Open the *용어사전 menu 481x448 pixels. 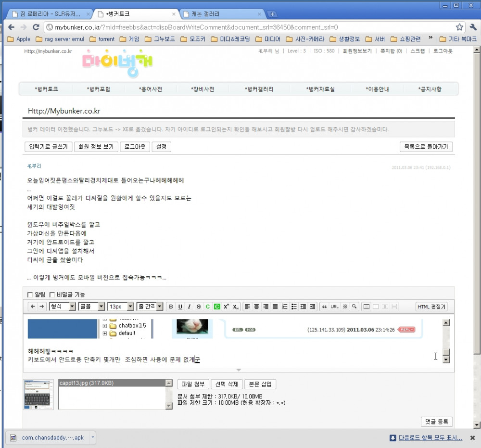pos(150,89)
